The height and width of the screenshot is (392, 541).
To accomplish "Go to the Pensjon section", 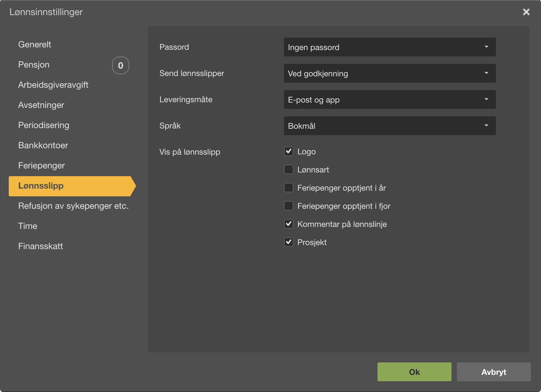I will (x=34, y=65).
